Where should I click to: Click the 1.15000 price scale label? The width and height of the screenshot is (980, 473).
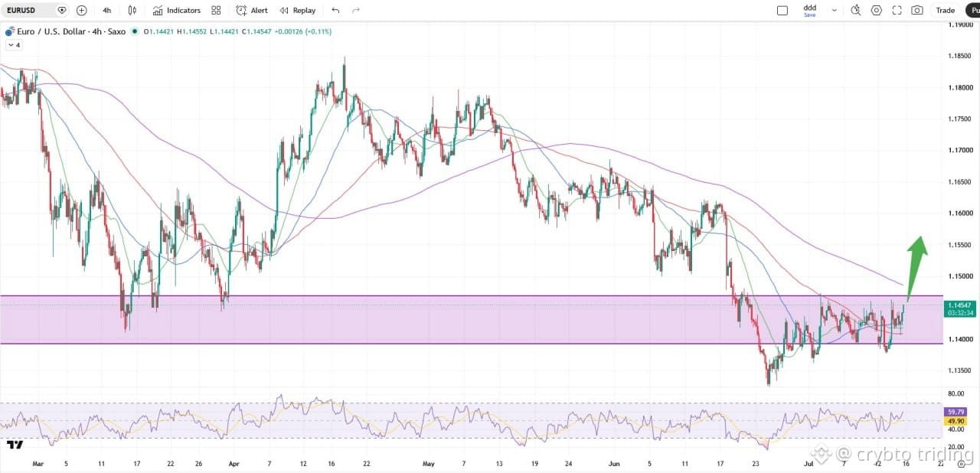[x=961, y=276]
